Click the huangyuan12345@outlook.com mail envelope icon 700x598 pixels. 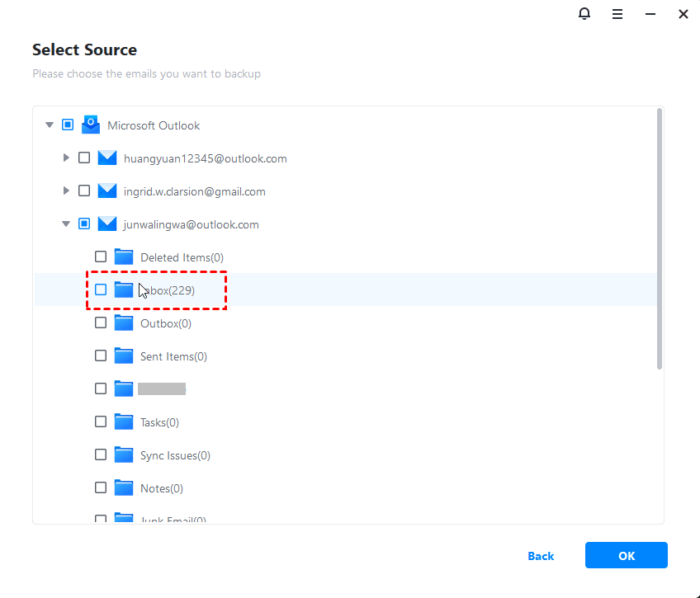click(x=107, y=158)
